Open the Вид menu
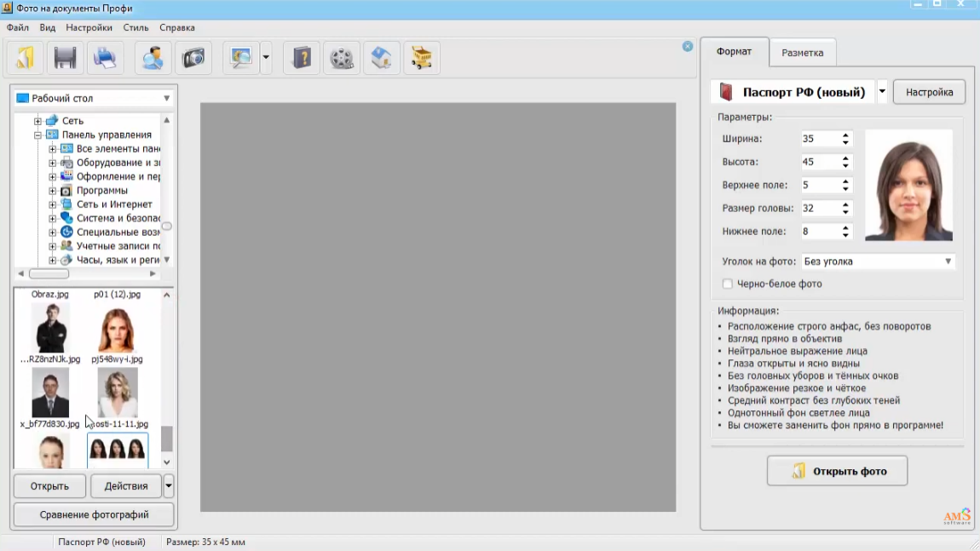 point(48,27)
